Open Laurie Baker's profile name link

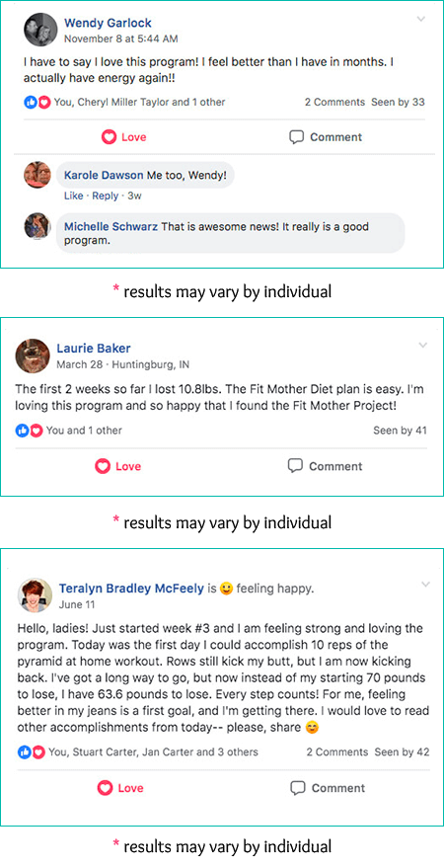point(94,349)
